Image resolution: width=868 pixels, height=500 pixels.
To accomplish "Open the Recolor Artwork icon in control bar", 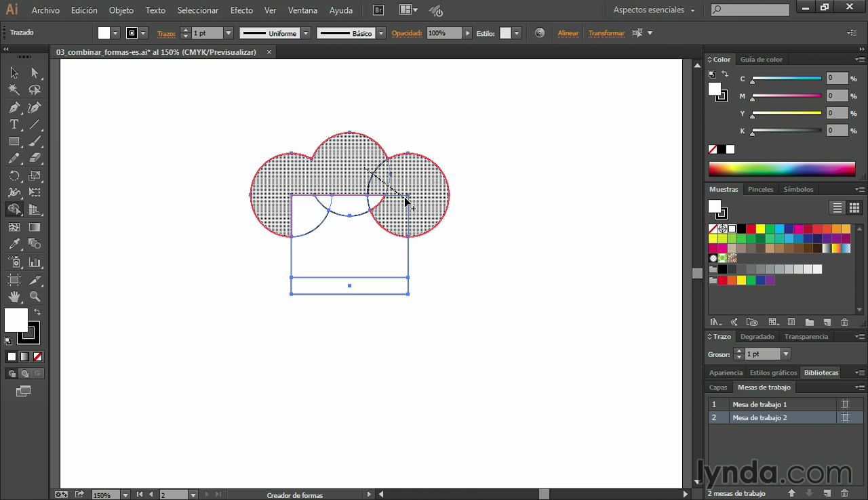I will click(540, 33).
